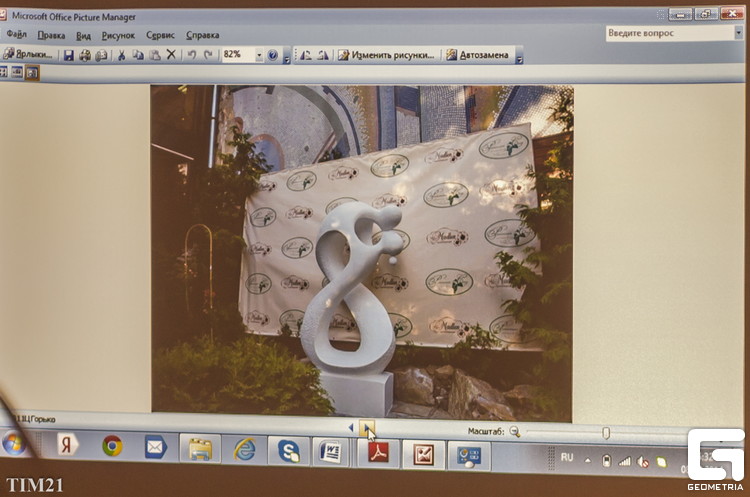Switch to Single Picture view mode
The width and height of the screenshot is (750, 497).
tap(32, 72)
